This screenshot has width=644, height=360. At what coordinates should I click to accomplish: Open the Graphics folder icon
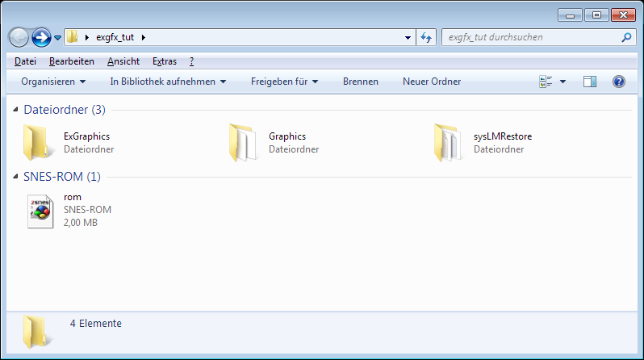(242, 143)
